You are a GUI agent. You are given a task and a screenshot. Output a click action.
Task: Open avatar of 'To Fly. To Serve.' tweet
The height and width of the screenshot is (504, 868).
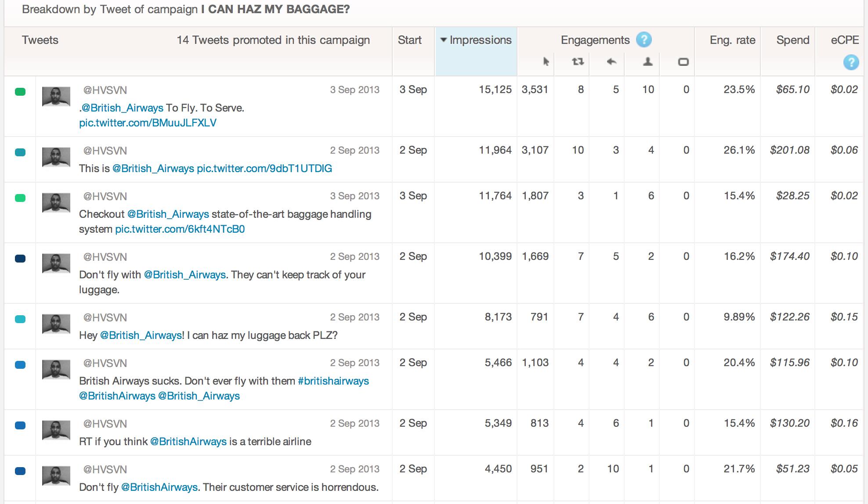coord(56,97)
